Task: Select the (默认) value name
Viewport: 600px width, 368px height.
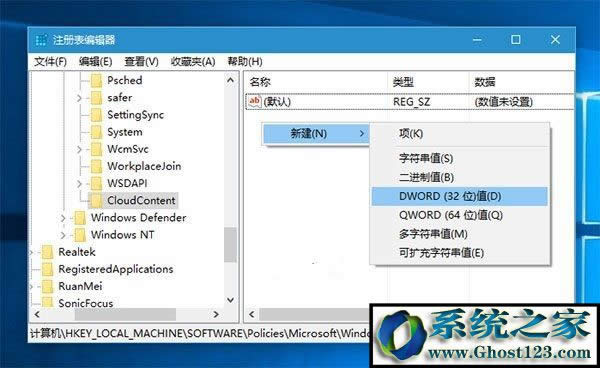Action: point(277,102)
